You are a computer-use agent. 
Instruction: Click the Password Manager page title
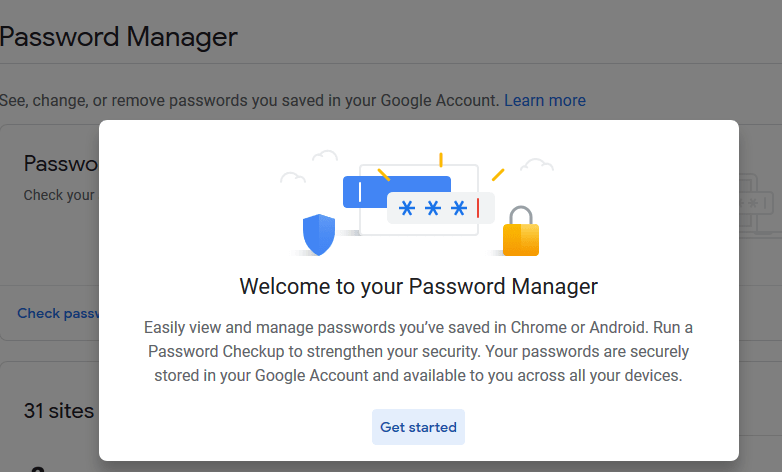coord(118,37)
